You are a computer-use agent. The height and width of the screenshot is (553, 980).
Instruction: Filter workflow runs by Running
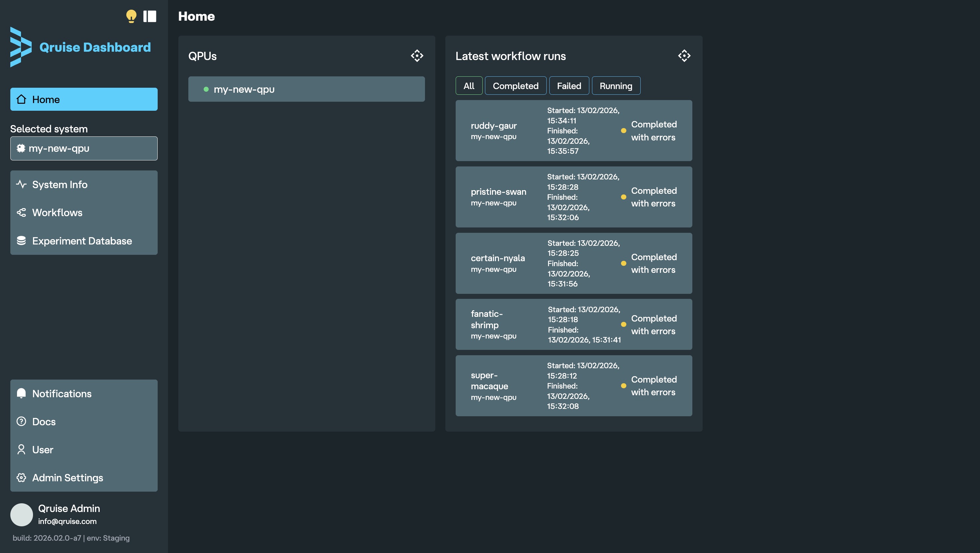pos(616,86)
